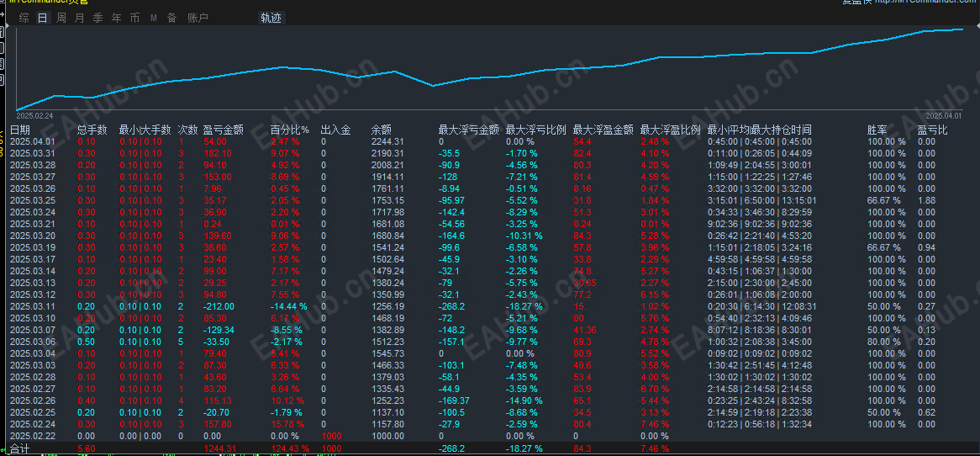
Task: Click the 出入金 column header
Action: 335,130
